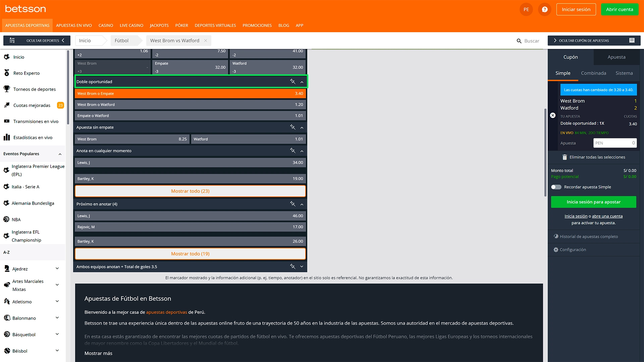Collapse the Apuesta sin empate section
The image size is (644, 362).
(x=302, y=127)
